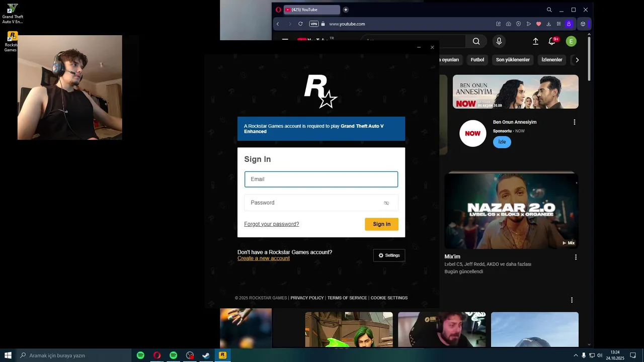Open volume control in system tray
644x362 pixels.
600,355
